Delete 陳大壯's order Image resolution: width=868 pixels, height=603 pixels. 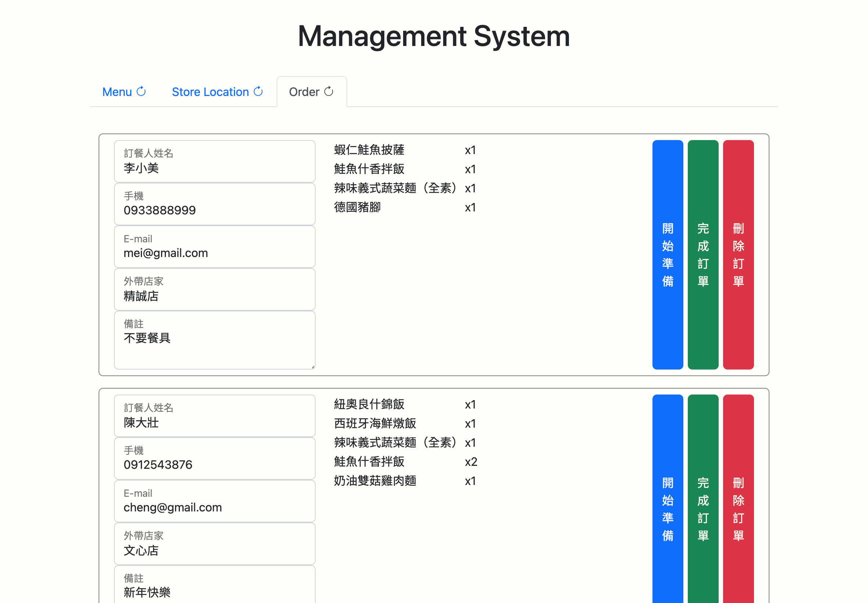coord(739,508)
